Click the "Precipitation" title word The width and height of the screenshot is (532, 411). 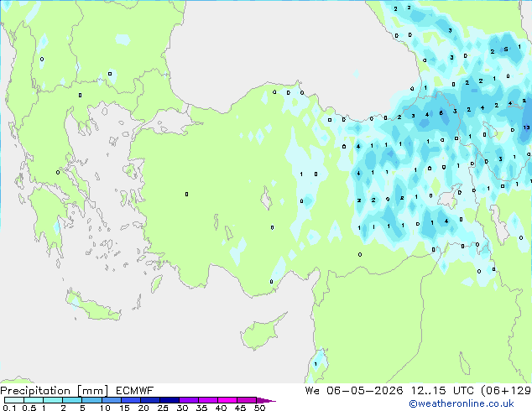pos(35,391)
